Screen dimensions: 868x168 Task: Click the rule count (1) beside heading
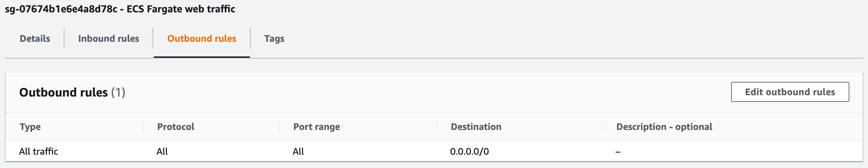(118, 93)
